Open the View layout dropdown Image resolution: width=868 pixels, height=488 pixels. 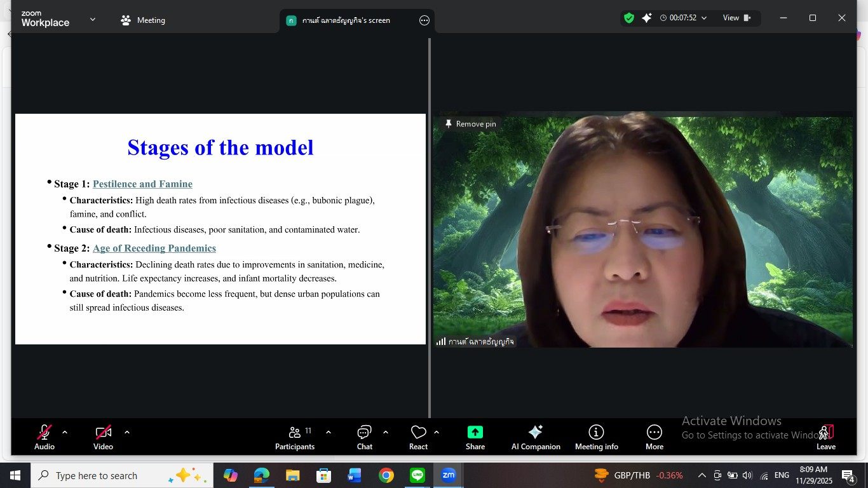[x=736, y=18]
